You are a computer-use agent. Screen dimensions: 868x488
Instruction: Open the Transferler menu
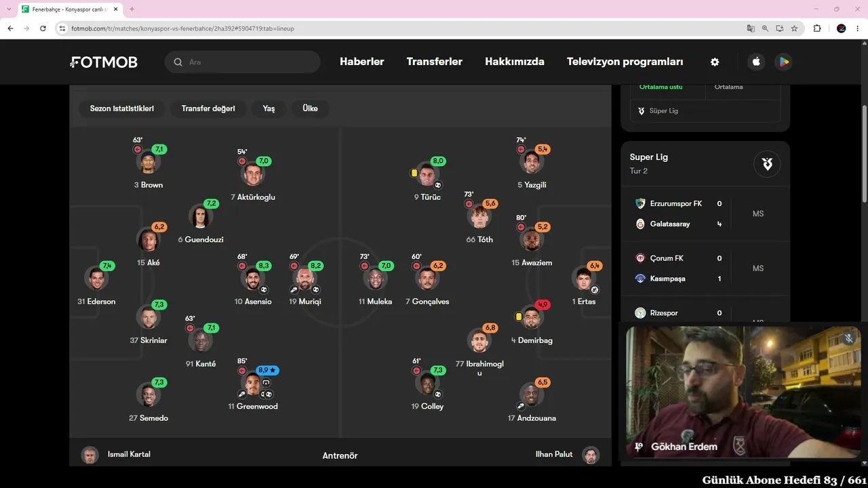[x=435, y=62]
